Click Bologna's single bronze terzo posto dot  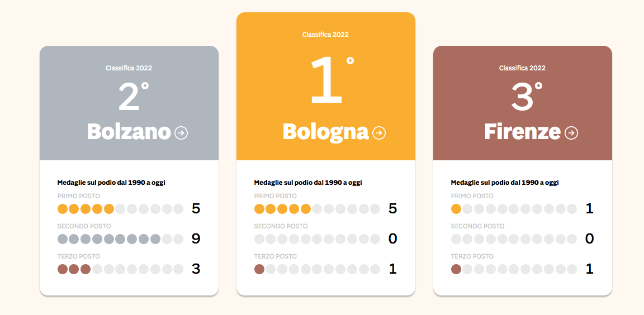259,269
